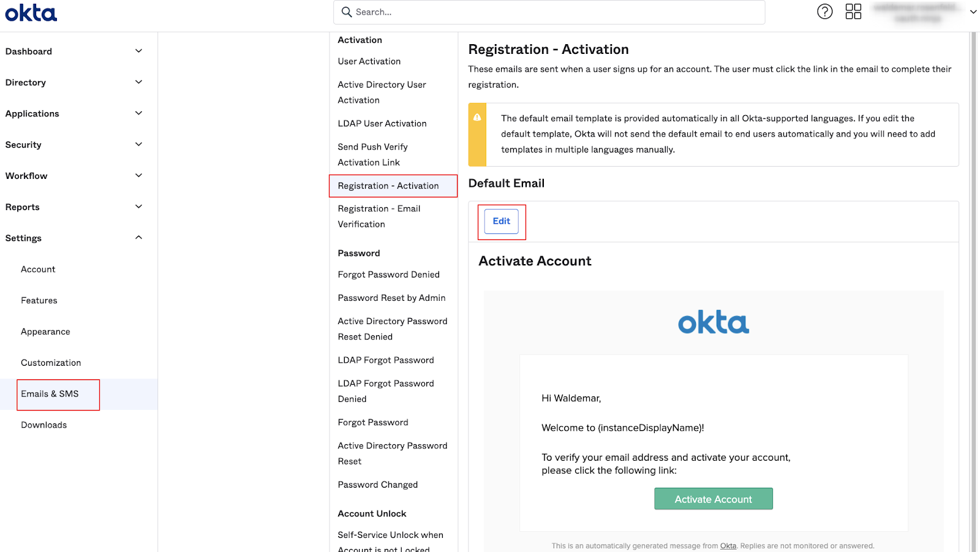The image size is (980, 552).
Task: Open the help question mark icon
Action: [825, 12]
